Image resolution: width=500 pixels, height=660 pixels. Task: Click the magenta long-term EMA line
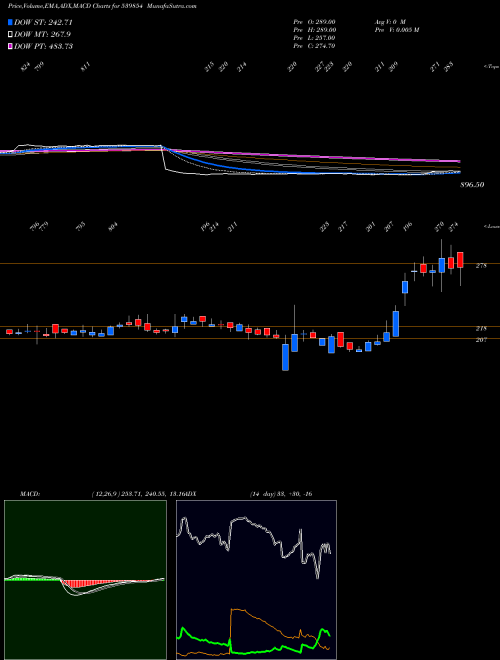click(316, 155)
